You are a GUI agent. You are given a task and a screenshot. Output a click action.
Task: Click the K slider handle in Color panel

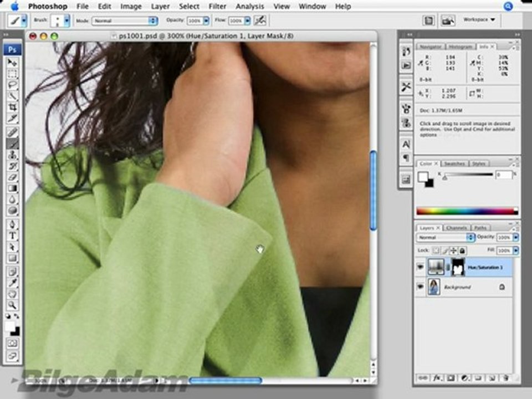click(444, 178)
